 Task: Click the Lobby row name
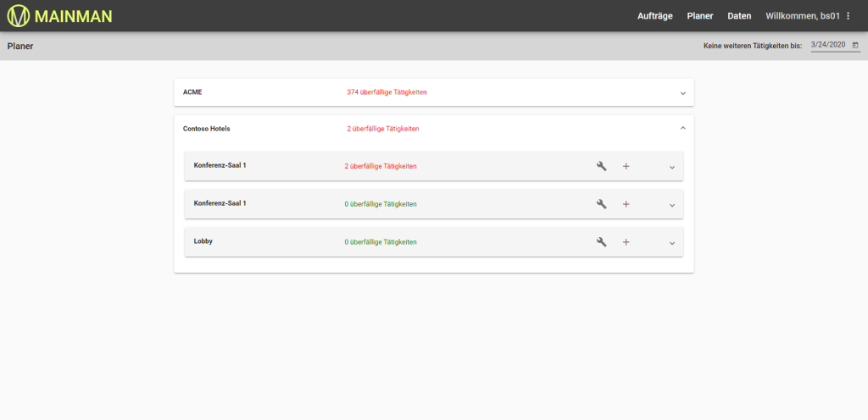click(x=203, y=241)
